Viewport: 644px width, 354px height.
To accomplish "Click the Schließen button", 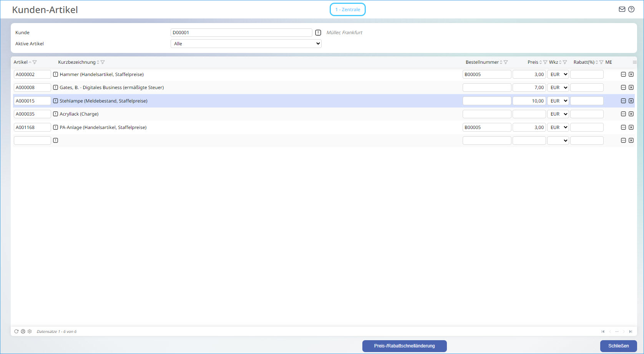I will point(618,346).
